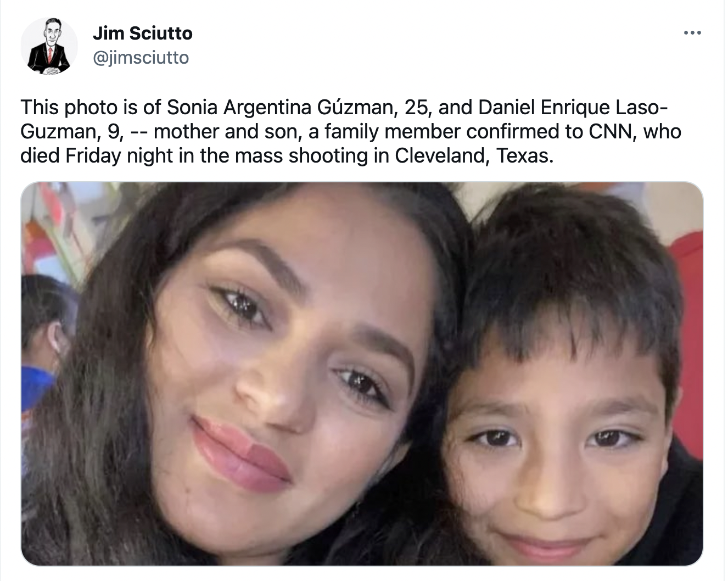Click the dark hair area in photo

coord(571,264)
